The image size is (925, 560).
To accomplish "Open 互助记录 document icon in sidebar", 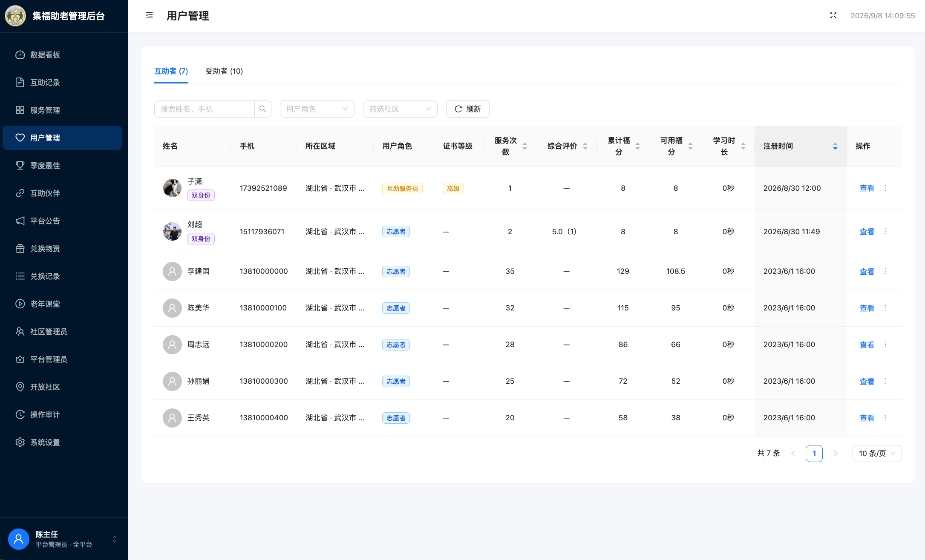I will (x=20, y=83).
